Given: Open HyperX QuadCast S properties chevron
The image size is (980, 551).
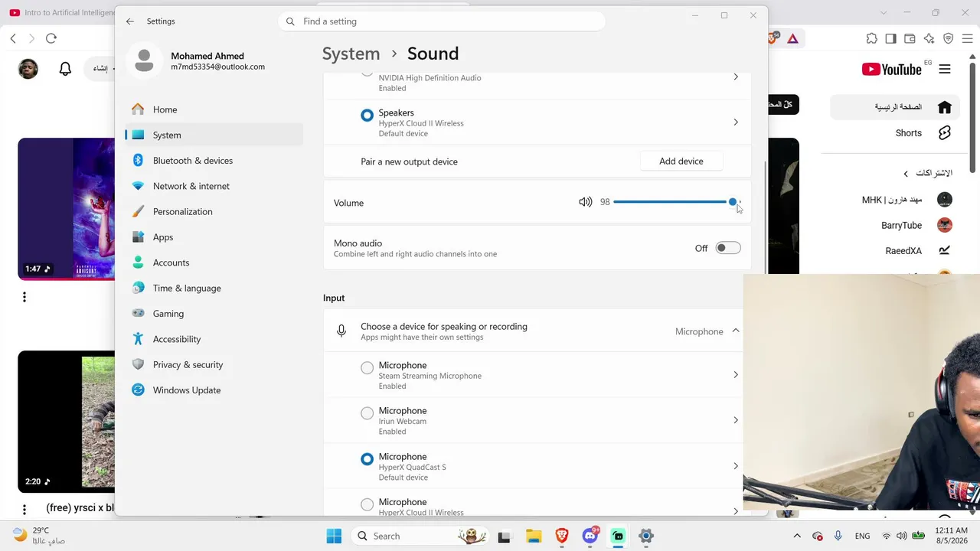Looking at the screenshot, I should [x=736, y=466].
